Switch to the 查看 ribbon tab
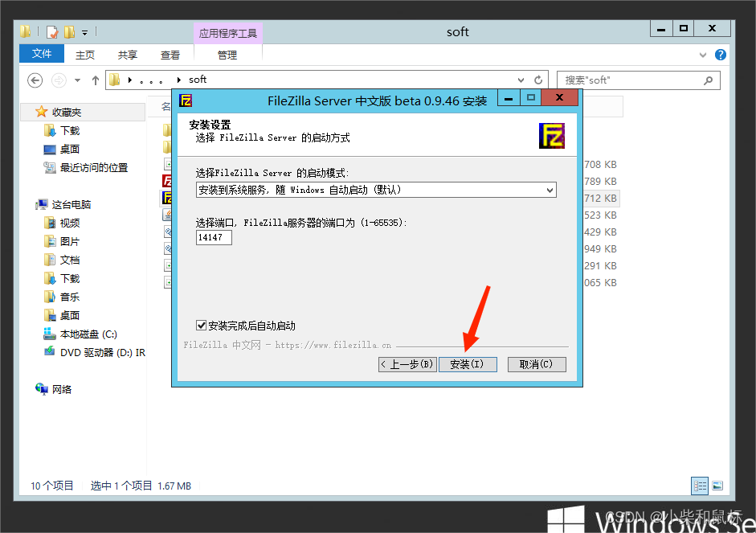The height and width of the screenshot is (533, 756). coord(170,55)
